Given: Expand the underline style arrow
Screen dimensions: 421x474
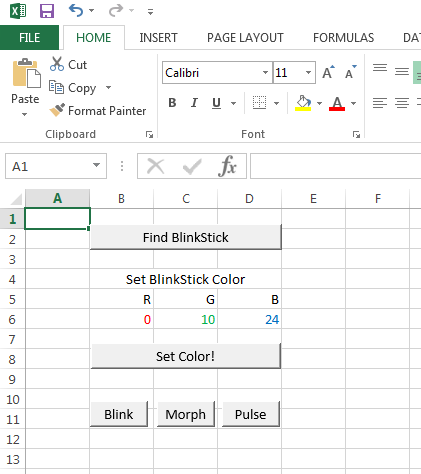Looking at the screenshot, I should pyautogui.click(x=233, y=103).
